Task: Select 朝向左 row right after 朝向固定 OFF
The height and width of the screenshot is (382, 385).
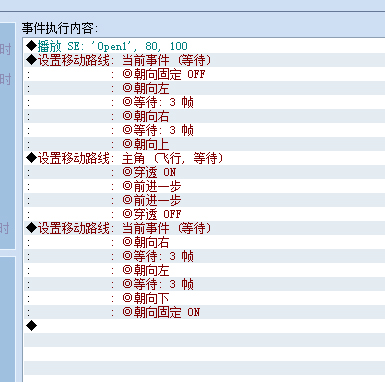Action: [204, 88]
